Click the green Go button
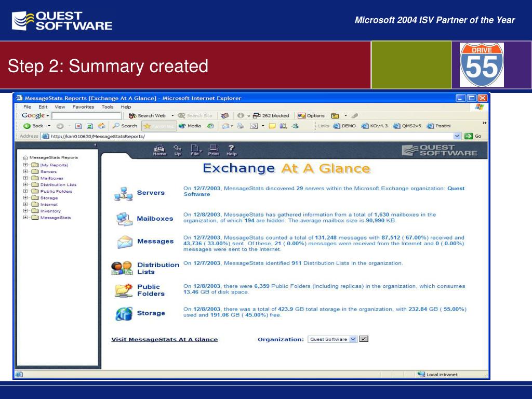This screenshot has width=532, height=399. (x=473, y=137)
